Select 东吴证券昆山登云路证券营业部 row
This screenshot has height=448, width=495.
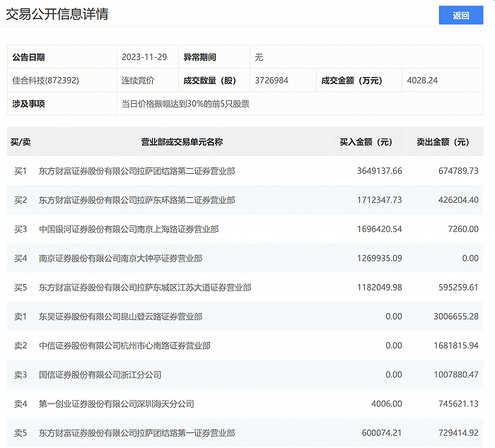(120, 317)
